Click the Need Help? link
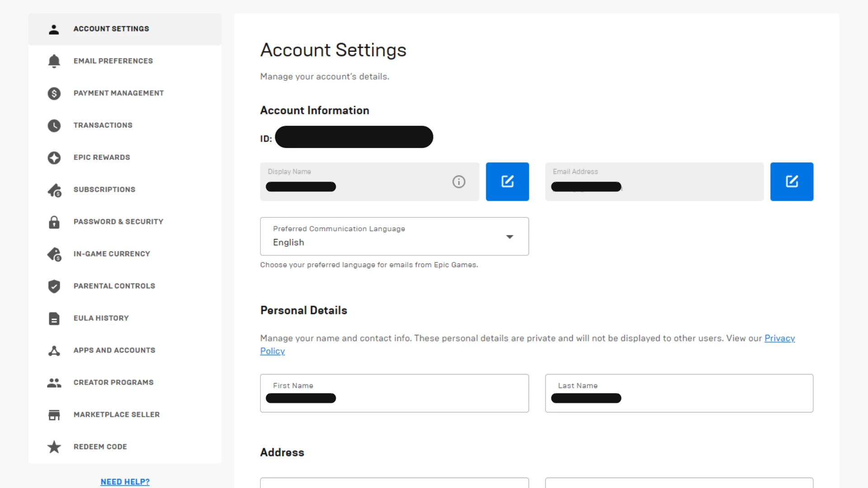This screenshot has height=488, width=868. tap(125, 482)
